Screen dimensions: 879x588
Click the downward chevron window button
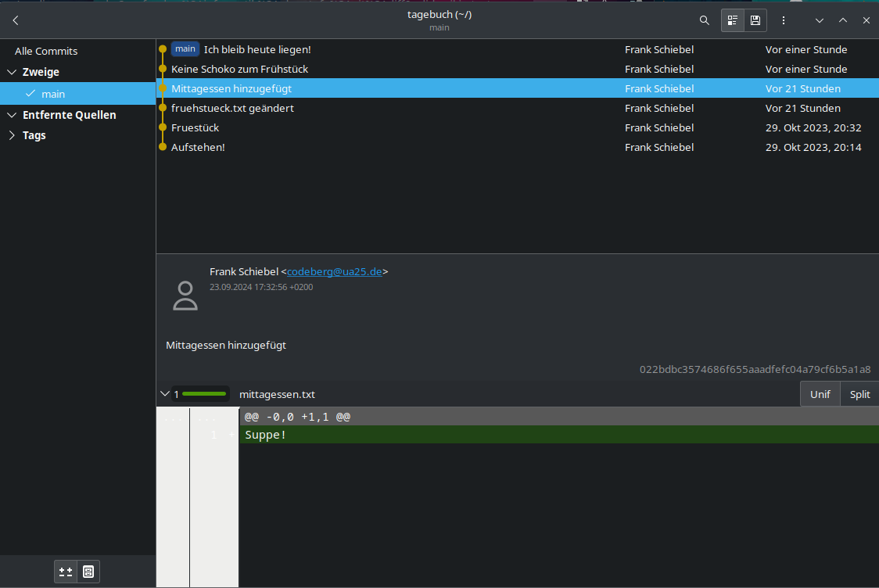(819, 20)
